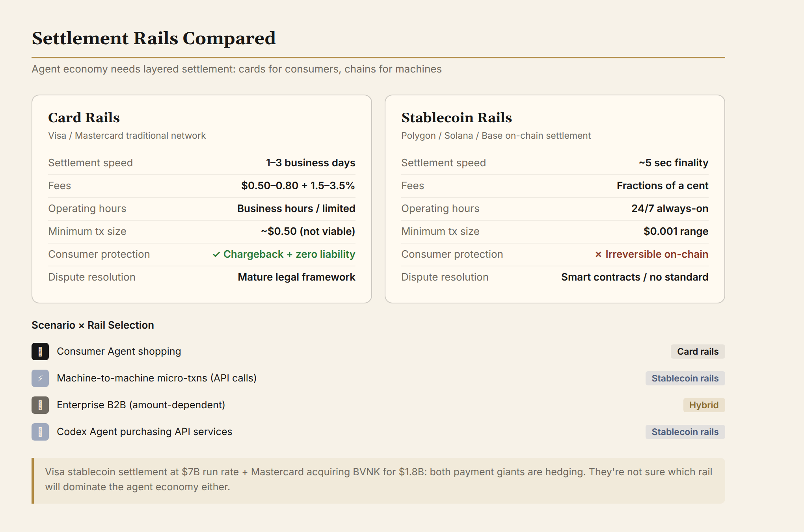Click the red X beside Irreversible
Viewport: 804px width, 532px height.
point(598,255)
